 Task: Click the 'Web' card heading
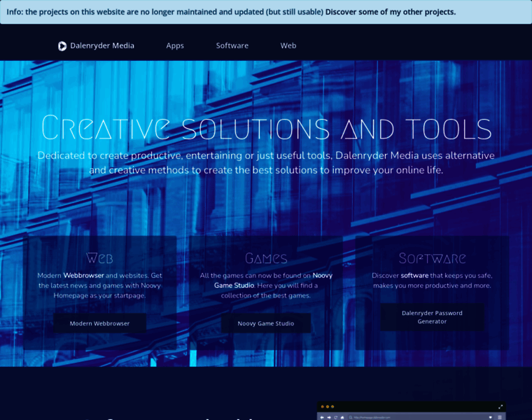[x=99, y=258]
